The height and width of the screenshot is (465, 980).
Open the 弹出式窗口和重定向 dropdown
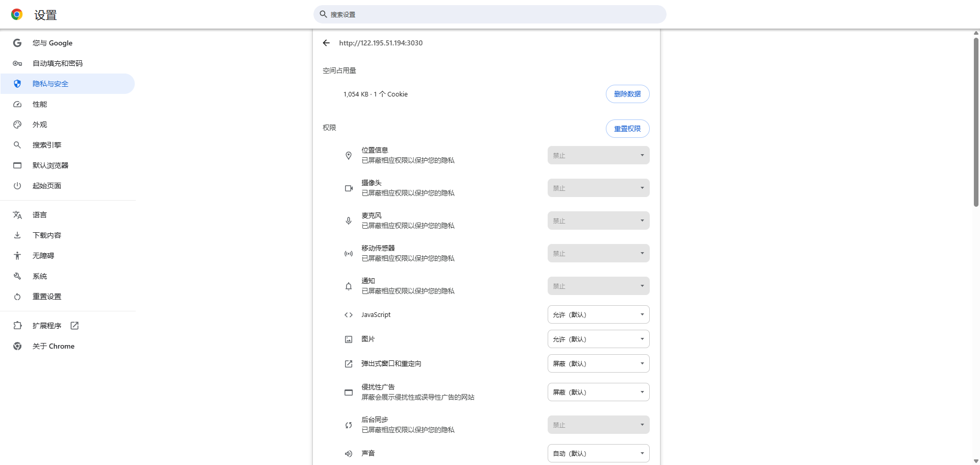(x=598, y=363)
